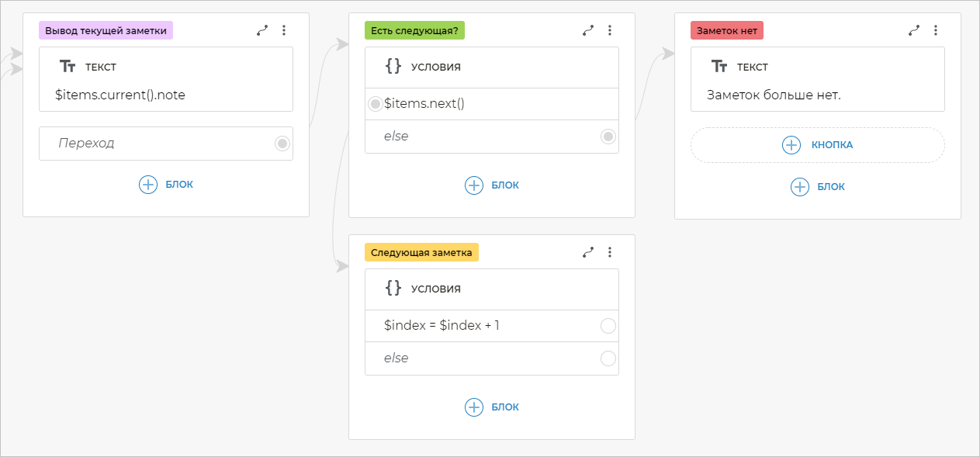Screen dimensions: 980x457
Task: Add a 'Кнопка' button to 'Заметок нет'
Action: [817, 145]
